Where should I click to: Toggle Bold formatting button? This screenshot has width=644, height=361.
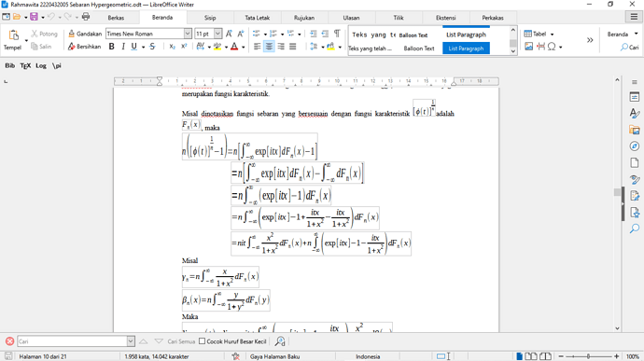(111, 47)
